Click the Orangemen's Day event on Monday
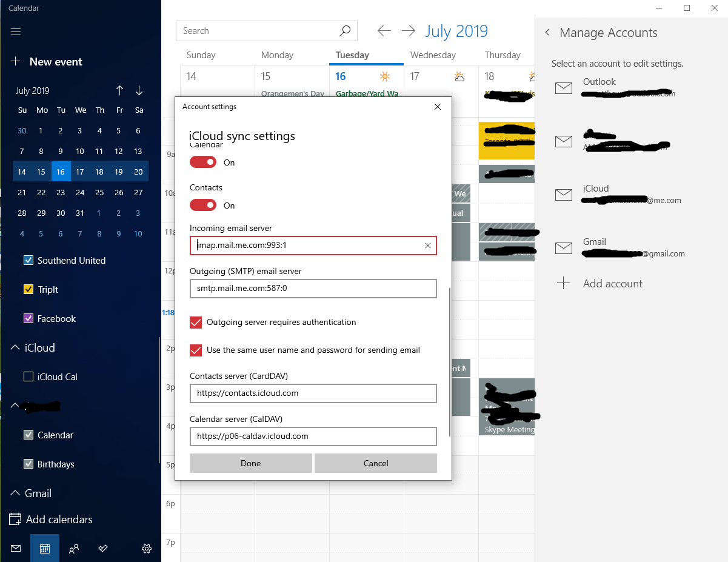 pos(293,94)
